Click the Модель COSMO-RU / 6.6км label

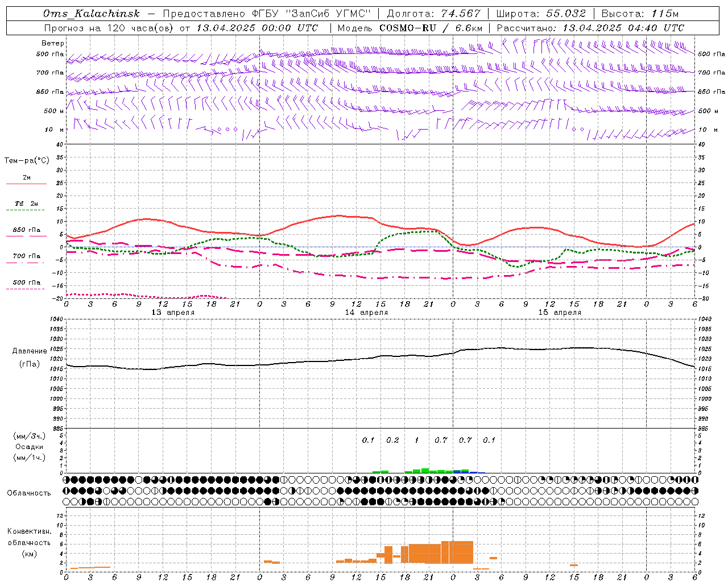(409, 28)
